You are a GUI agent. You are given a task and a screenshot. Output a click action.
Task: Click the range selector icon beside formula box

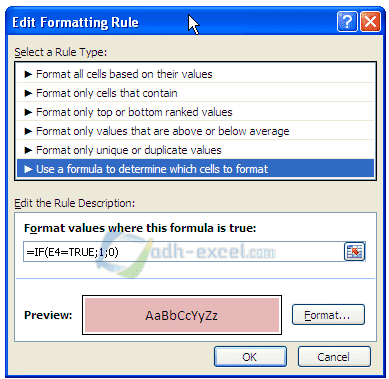(355, 252)
